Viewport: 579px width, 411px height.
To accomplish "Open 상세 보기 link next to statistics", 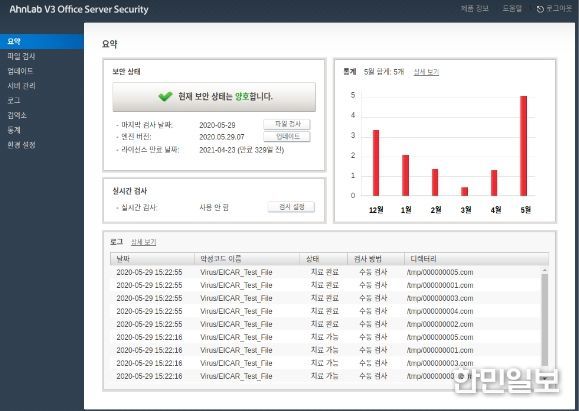I will [426, 72].
